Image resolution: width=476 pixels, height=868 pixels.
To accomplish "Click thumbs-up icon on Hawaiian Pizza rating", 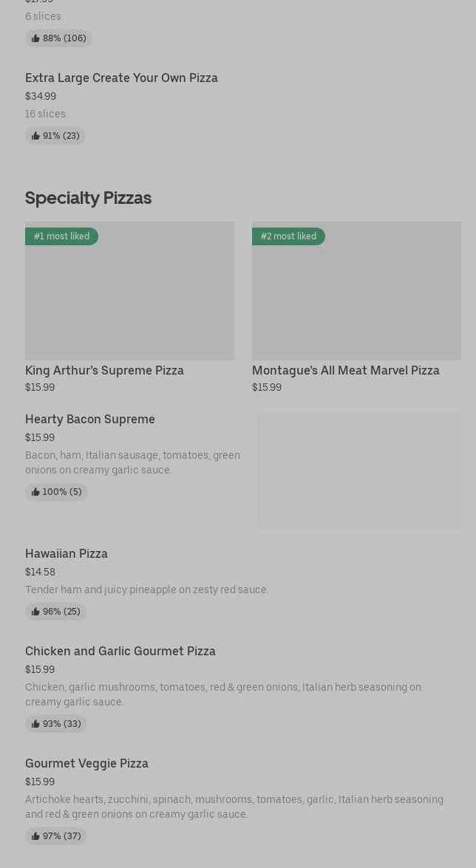I will pyautogui.click(x=35, y=612).
